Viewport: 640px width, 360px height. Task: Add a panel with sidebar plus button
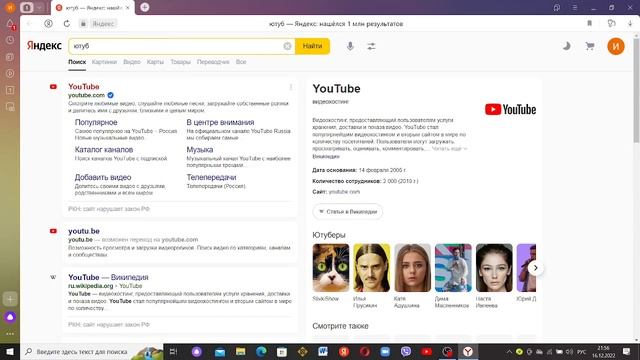(x=10, y=299)
